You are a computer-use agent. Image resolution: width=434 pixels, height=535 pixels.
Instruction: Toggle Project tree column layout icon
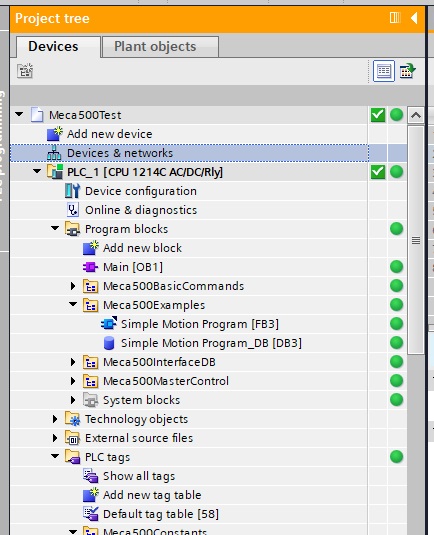pyautogui.click(x=395, y=18)
